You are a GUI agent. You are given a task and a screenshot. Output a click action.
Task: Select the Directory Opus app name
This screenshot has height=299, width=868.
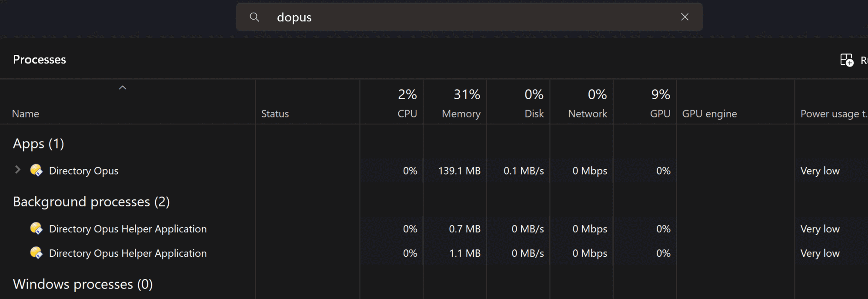pos(83,171)
